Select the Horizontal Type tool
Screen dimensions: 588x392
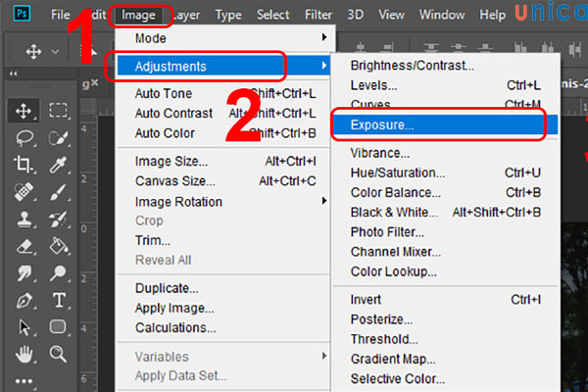[x=58, y=300]
